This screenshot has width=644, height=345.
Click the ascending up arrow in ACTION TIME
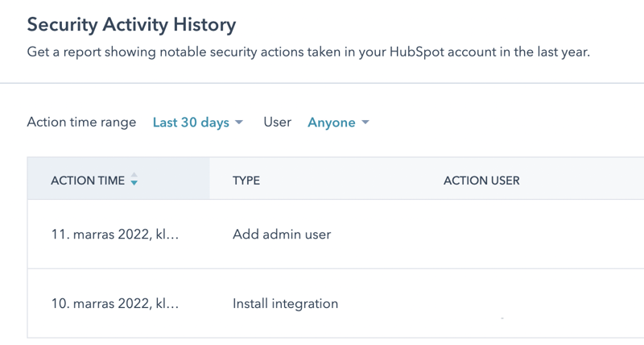134,175
